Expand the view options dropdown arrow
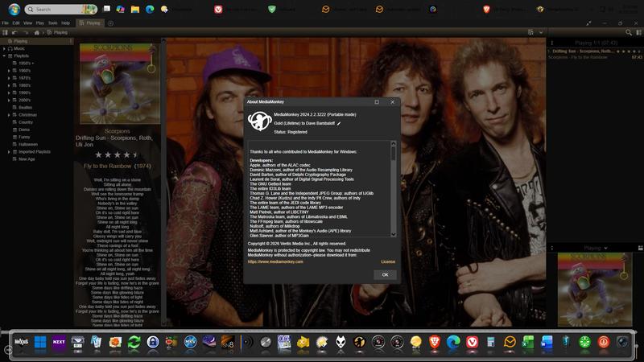Viewport: 644px width, 362px height. click(x=541, y=32)
